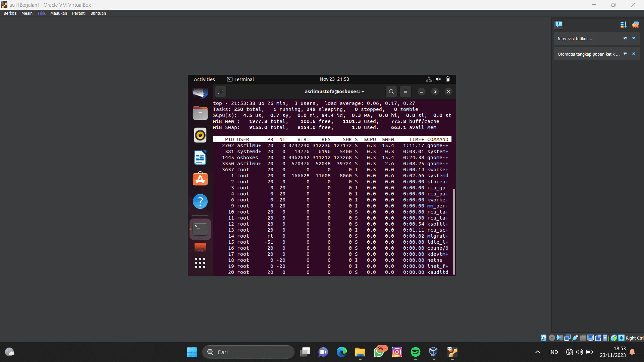
Task: Click the battery icon in Ubuntu top bar
Action: coord(448,79)
